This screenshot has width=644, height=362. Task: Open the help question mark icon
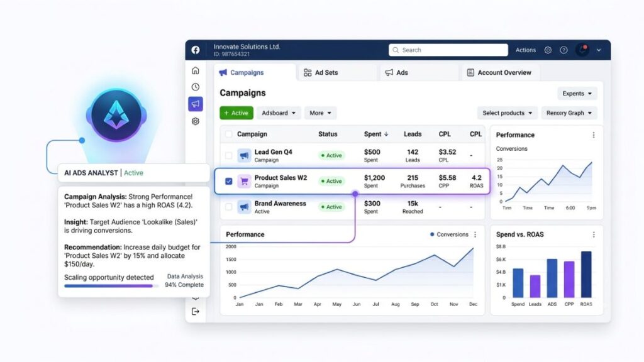564,50
